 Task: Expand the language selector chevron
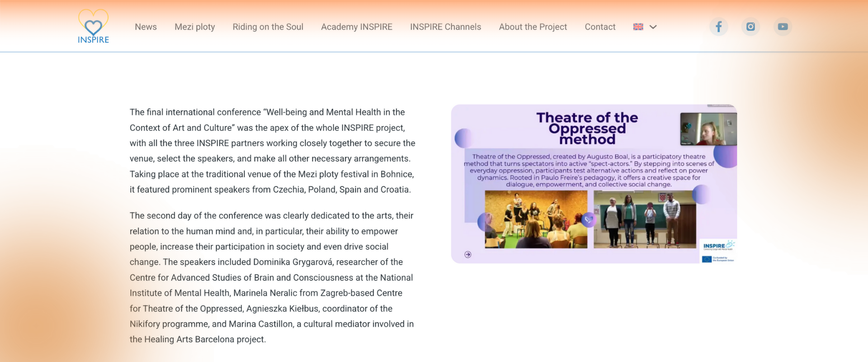coord(653,27)
